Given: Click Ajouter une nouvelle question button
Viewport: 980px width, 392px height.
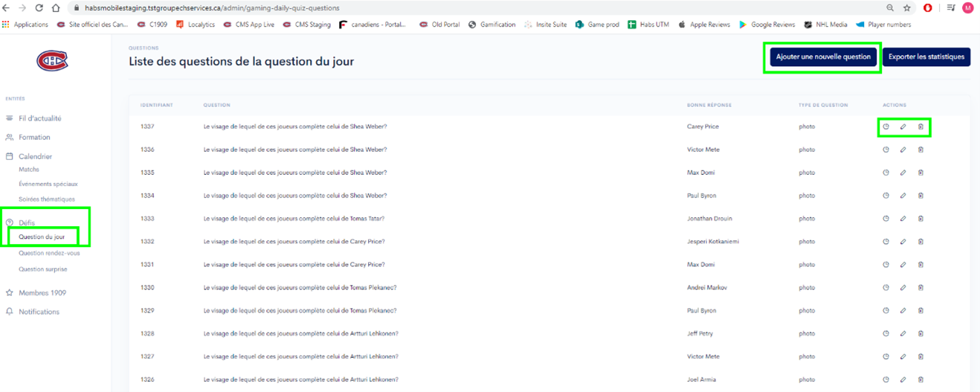Looking at the screenshot, I should 823,57.
